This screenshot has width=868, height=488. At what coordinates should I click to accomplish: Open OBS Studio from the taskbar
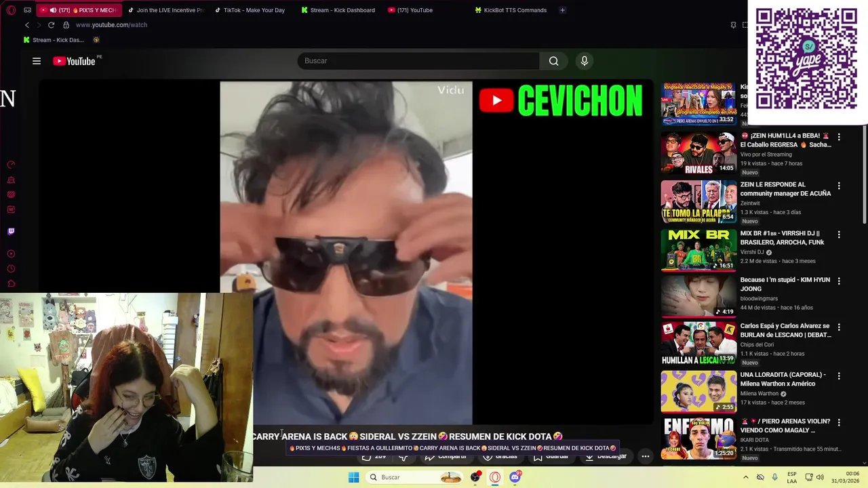coord(475,477)
